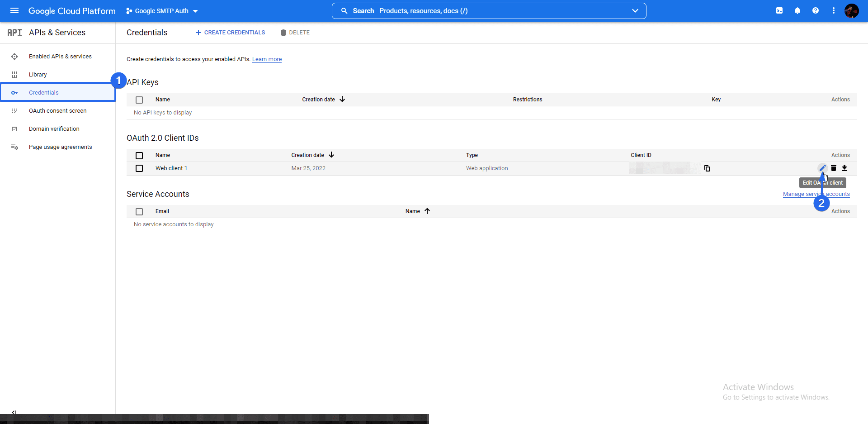Viewport: 868px width, 424px height.
Task: Open Manage service accounts link
Action: tap(816, 194)
